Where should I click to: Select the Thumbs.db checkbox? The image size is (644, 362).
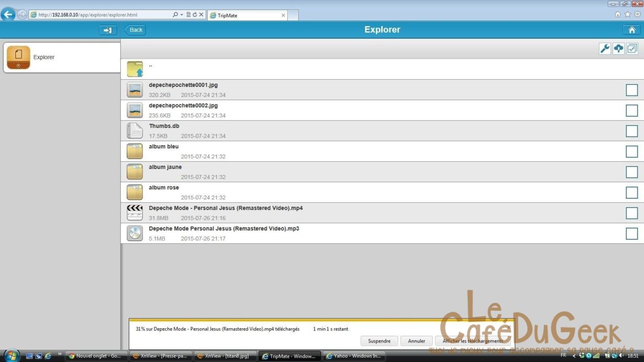click(x=632, y=131)
